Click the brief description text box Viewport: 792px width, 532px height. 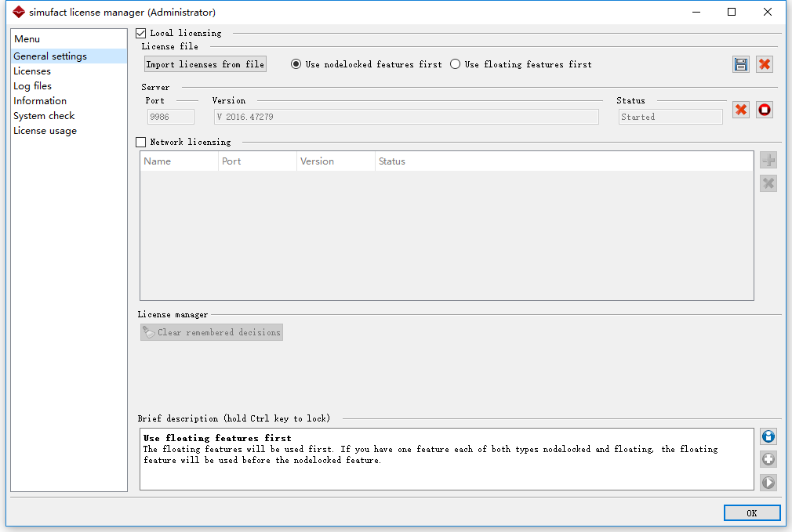point(447,459)
